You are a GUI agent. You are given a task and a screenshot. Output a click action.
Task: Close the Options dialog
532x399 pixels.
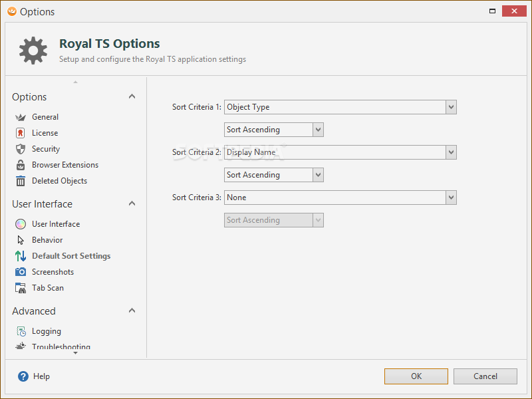[514, 11]
